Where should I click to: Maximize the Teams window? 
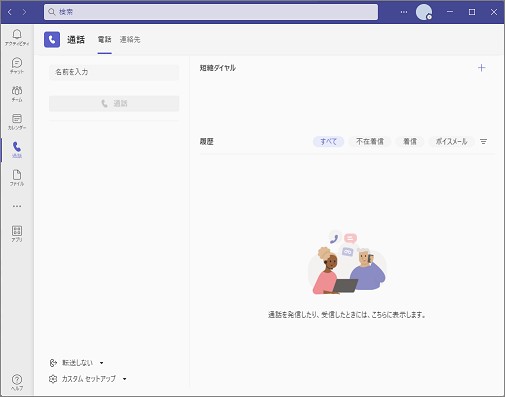click(472, 12)
